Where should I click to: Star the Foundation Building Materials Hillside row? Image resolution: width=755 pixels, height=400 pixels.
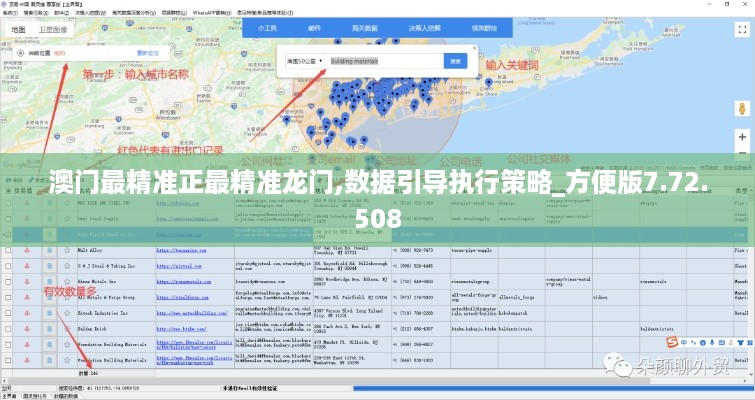click(67, 344)
